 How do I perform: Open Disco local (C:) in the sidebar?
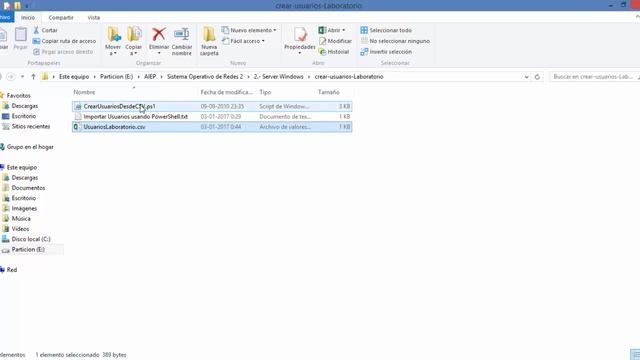[x=31, y=239]
